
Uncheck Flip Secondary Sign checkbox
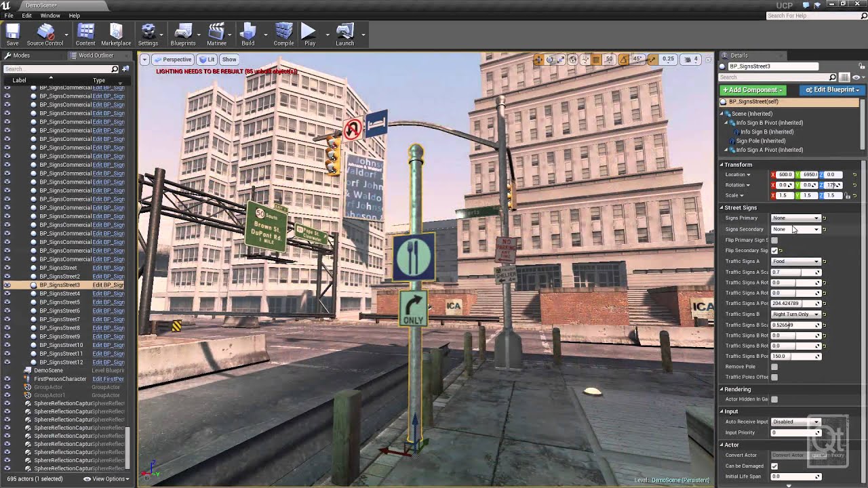pos(774,251)
